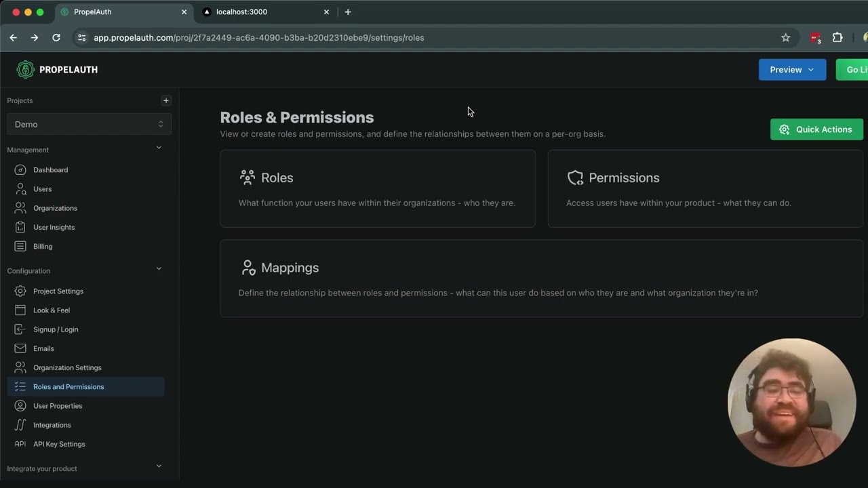Open the Users sidebar icon
The width and height of the screenshot is (868, 488).
[20, 189]
